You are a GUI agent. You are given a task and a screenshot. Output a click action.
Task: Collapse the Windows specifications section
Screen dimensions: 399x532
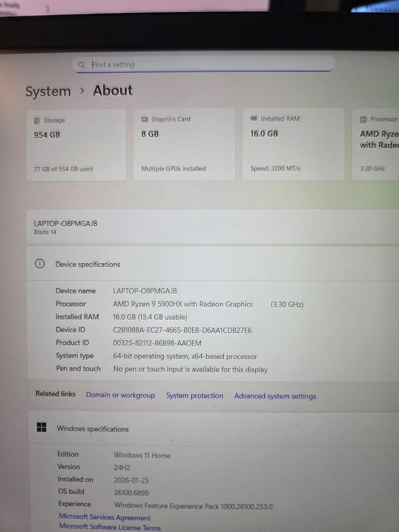pos(213,428)
